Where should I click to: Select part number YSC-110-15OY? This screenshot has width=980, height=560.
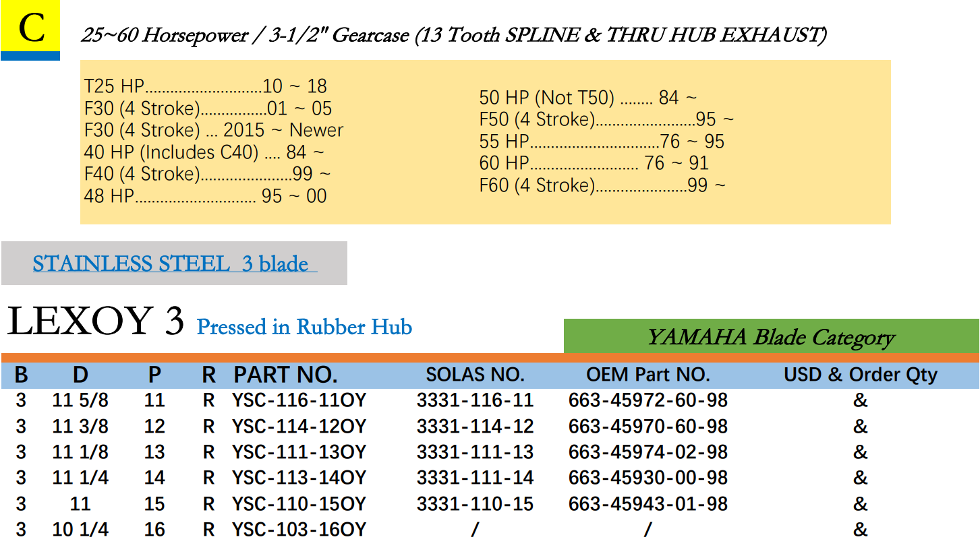(299, 504)
